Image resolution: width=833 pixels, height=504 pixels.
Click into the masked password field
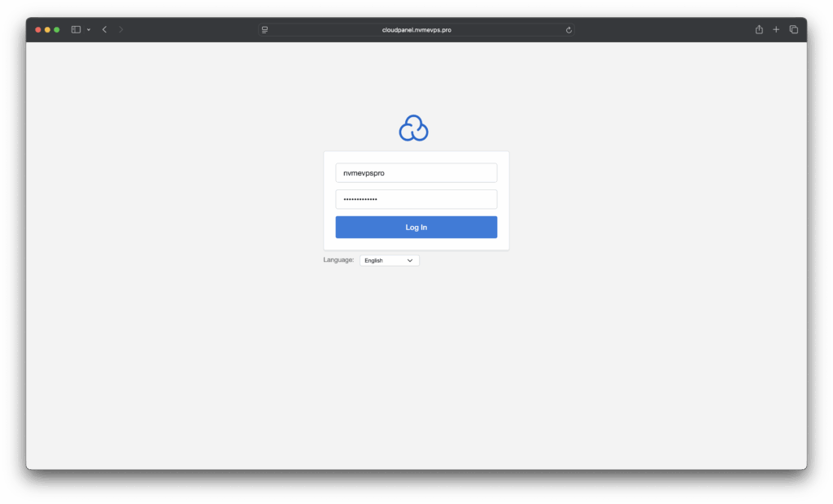(x=416, y=199)
